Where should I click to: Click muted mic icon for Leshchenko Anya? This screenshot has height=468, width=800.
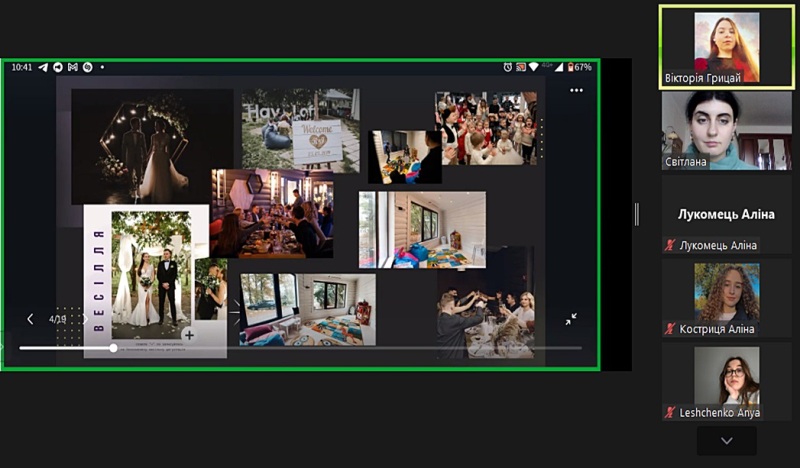pos(670,412)
